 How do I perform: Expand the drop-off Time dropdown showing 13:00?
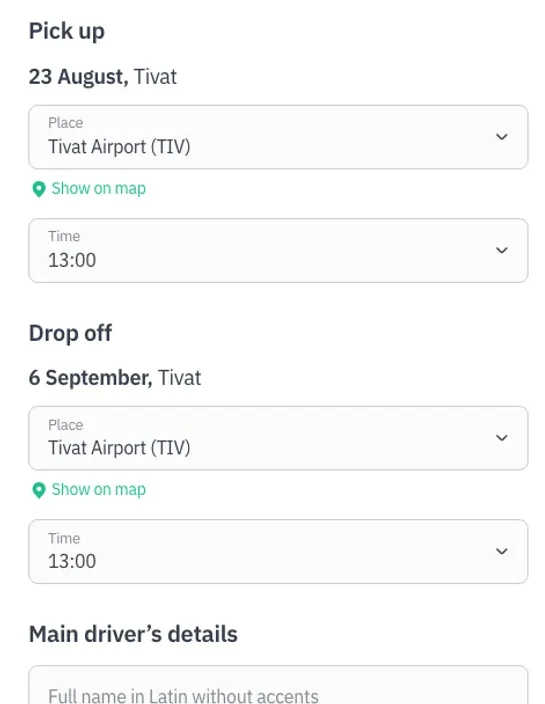click(x=278, y=552)
